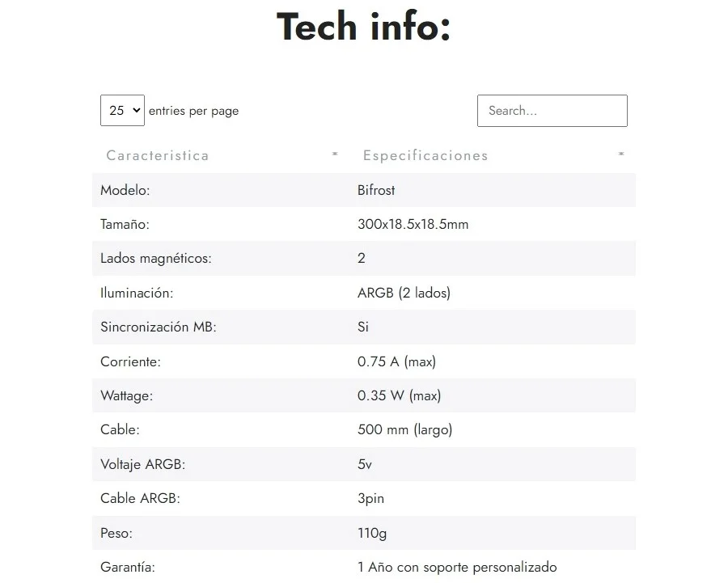This screenshot has width=728, height=583.
Task: Sort by the Especificaciones header label
Action: [425, 155]
